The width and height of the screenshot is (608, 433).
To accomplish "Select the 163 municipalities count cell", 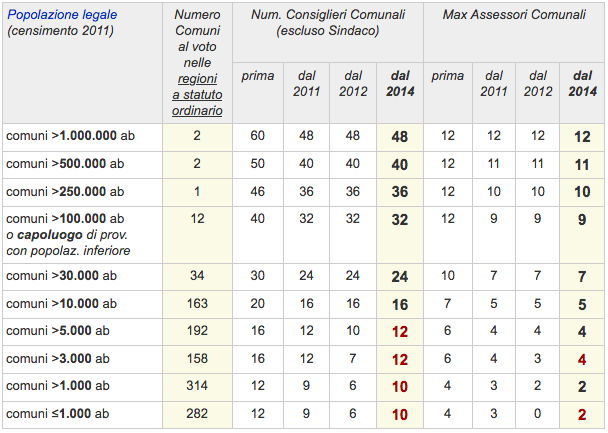I will 197,304.
